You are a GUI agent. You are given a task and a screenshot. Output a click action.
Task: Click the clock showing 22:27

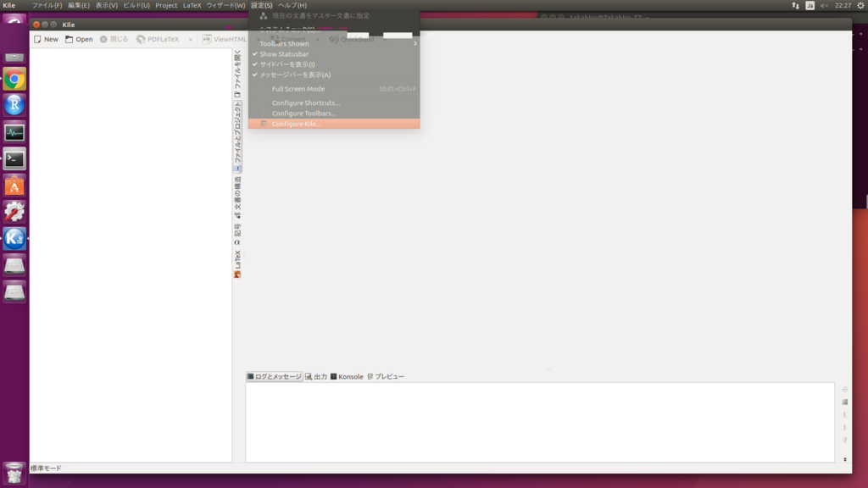[x=843, y=5]
